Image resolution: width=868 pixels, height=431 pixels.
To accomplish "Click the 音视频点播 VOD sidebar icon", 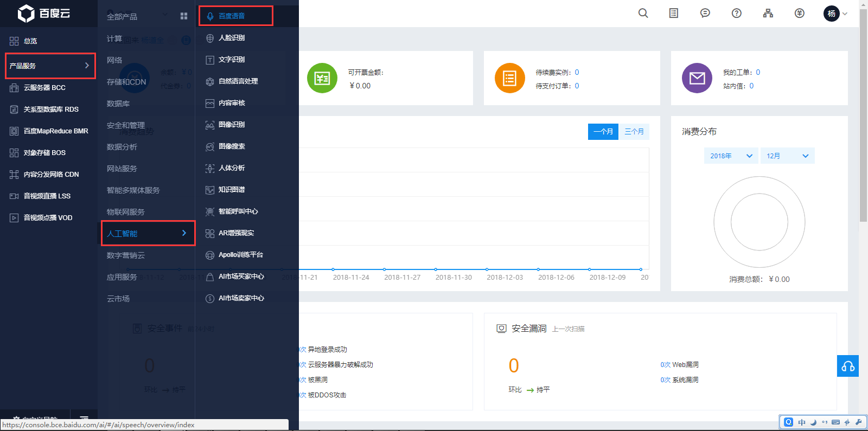I will tap(14, 218).
